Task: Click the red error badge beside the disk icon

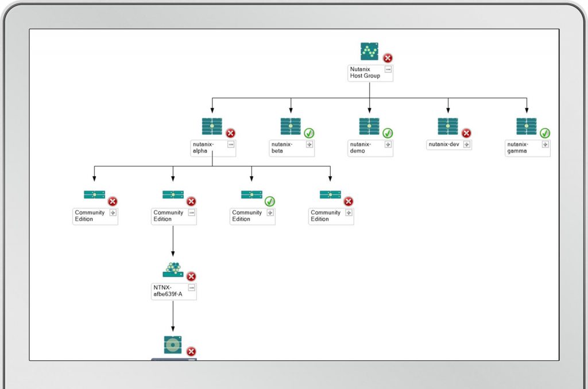Action: [x=191, y=352]
